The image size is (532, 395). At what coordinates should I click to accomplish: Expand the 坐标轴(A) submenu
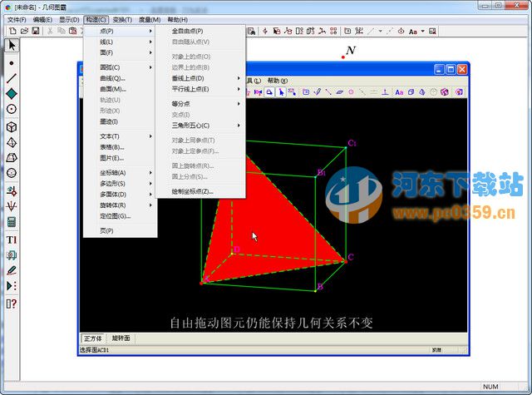coord(120,173)
